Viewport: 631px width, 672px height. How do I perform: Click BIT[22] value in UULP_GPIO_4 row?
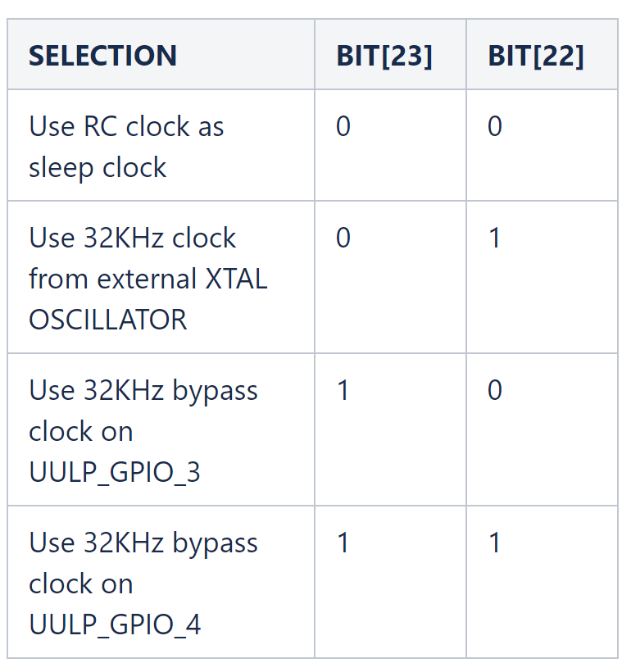pos(495,543)
